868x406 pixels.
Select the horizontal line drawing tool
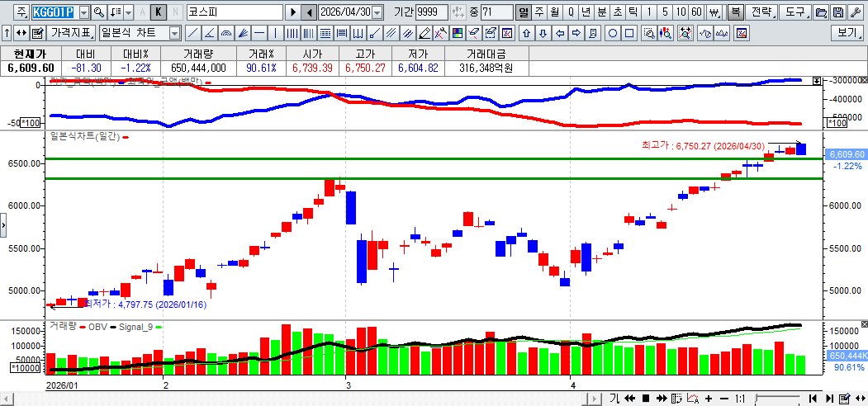click(x=259, y=33)
